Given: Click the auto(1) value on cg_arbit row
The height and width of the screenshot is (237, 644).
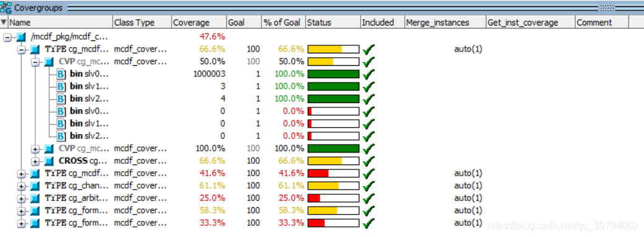Looking at the screenshot, I should (x=468, y=198).
